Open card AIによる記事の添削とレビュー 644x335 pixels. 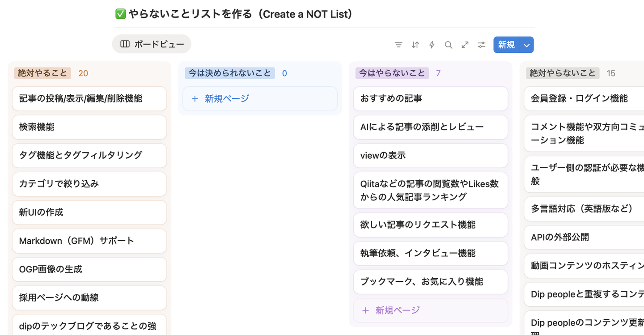430,127
